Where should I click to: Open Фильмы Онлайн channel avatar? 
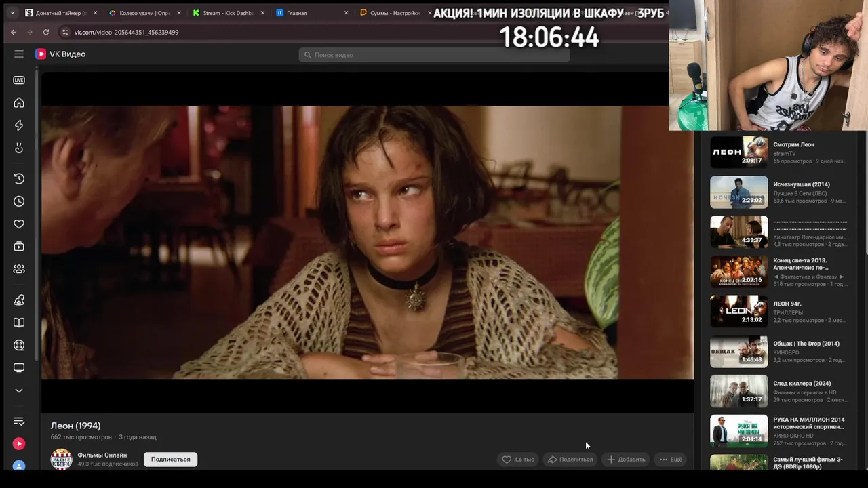(x=62, y=459)
